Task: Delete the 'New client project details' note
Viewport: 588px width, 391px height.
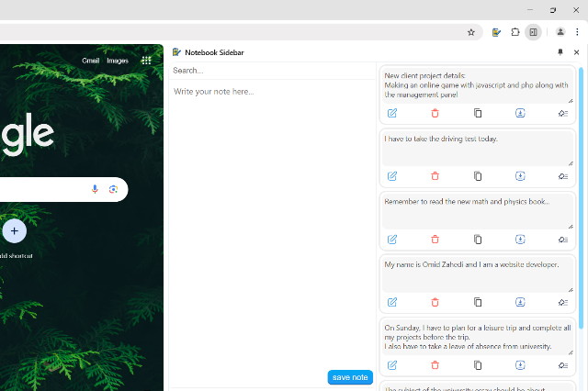Action: point(435,113)
